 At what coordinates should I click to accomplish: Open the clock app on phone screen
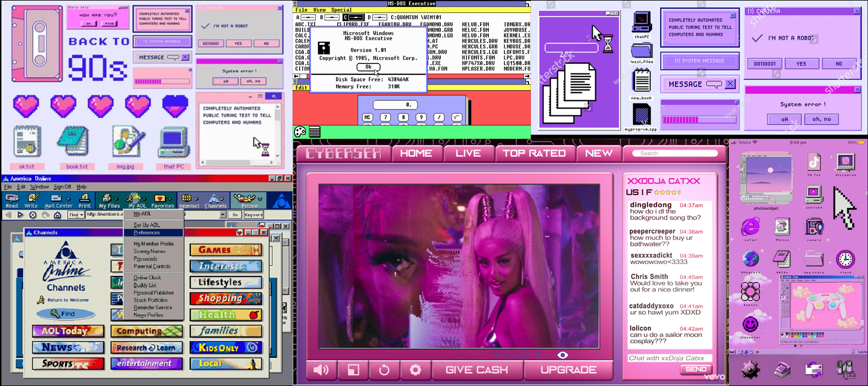click(845, 259)
